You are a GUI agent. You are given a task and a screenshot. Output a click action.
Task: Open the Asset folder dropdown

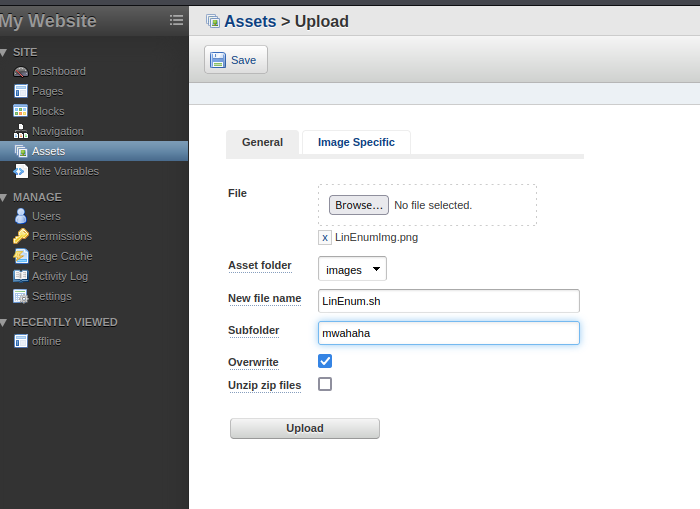[x=352, y=269]
